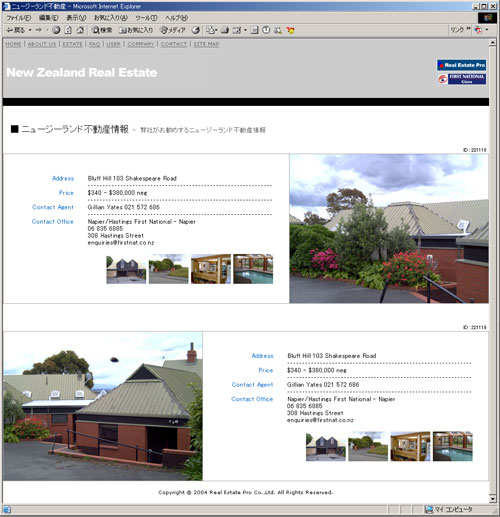
Task: Click first listing's email enquiries@firstnat.co.nz
Action: point(121,243)
